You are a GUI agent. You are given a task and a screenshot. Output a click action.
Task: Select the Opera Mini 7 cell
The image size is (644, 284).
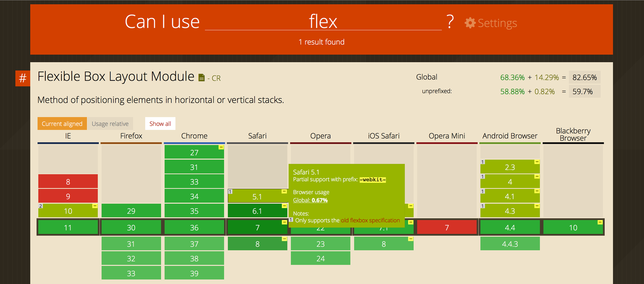pyautogui.click(x=447, y=228)
